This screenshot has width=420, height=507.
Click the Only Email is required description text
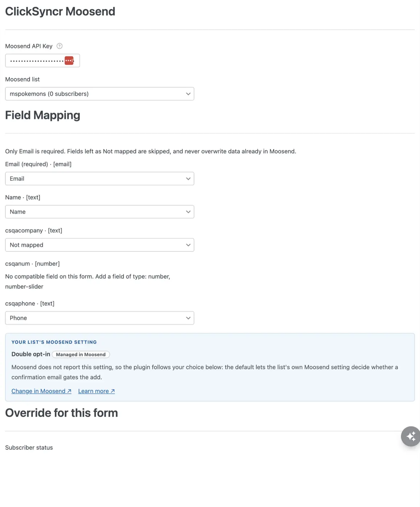point(150,151)
